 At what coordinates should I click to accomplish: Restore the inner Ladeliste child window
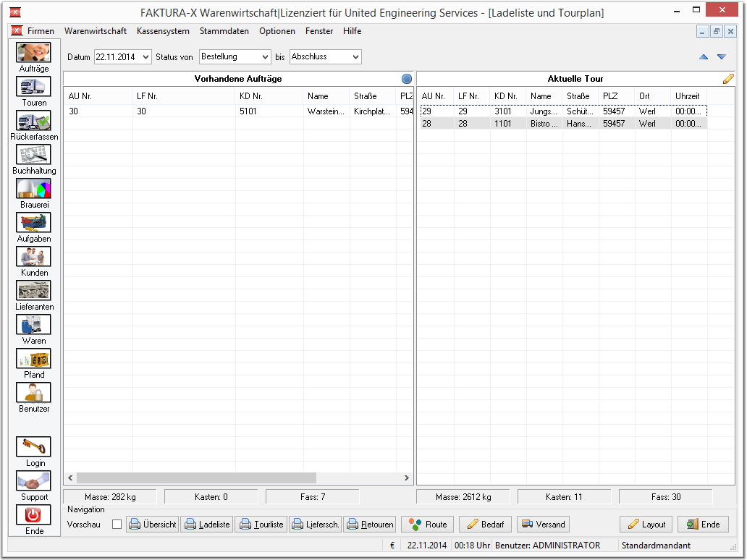(716, 31)
